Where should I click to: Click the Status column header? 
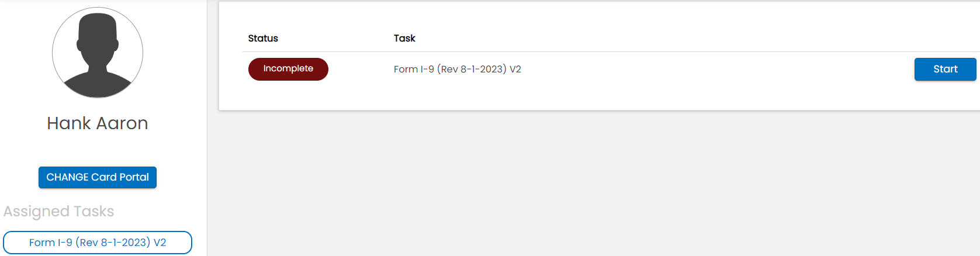point(263,38)
